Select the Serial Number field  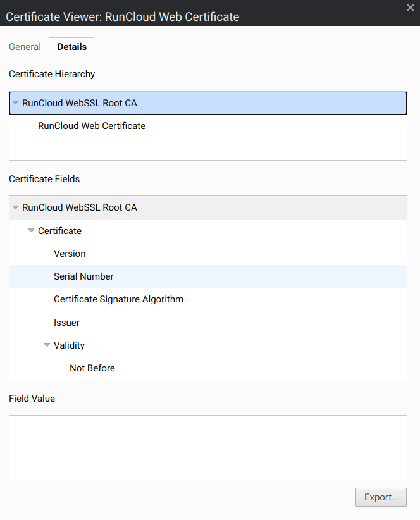(x=208, y=276)
